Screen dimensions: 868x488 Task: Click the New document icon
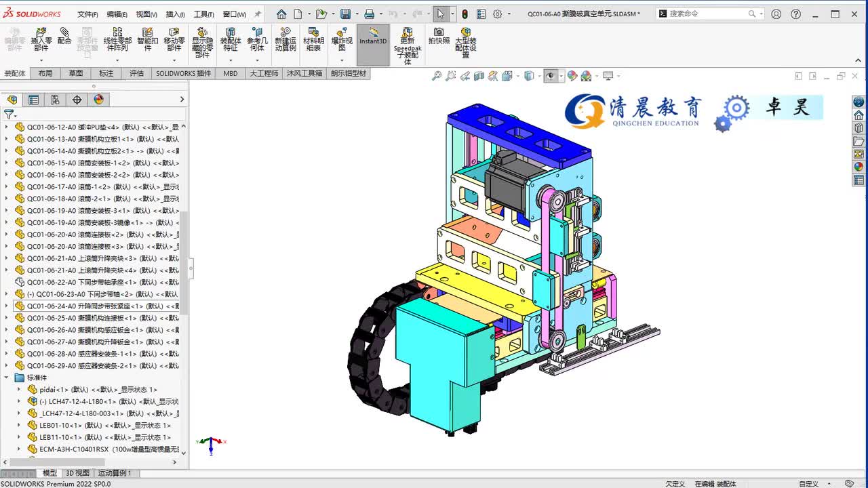[x=298, y=14]
